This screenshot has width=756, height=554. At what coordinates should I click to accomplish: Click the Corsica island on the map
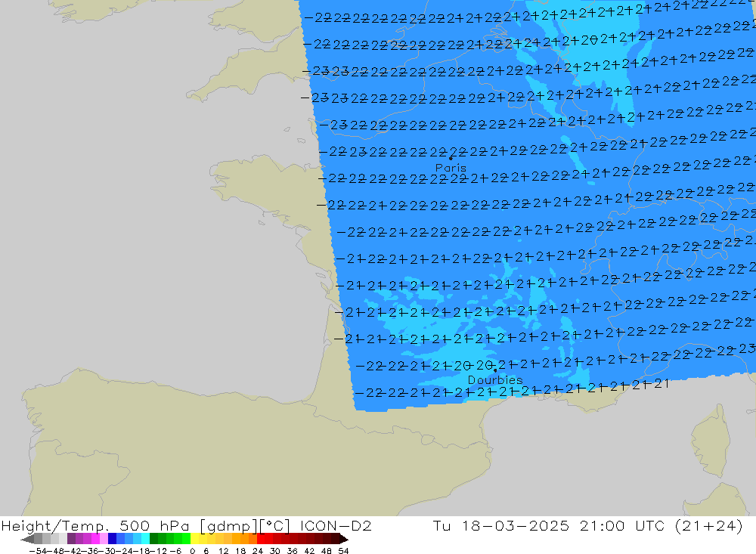pos(710,442)
